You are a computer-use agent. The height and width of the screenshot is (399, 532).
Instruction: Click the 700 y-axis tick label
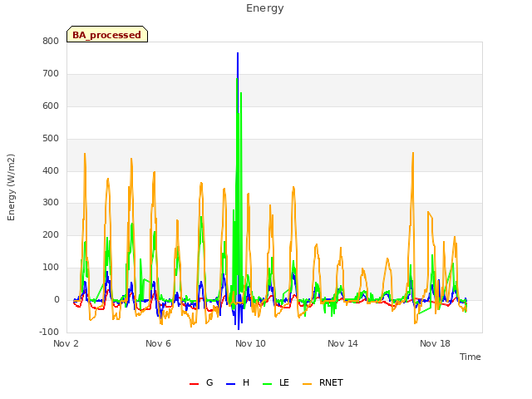tap(51, 74)
